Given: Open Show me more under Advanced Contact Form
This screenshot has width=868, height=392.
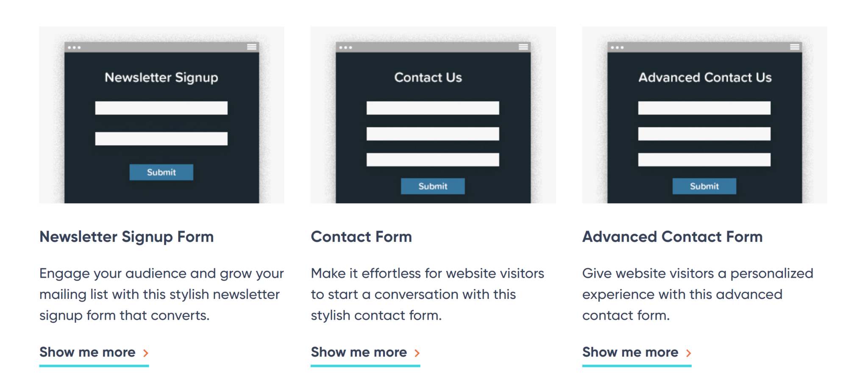Looking at the screenshot, I should (630, 353).
